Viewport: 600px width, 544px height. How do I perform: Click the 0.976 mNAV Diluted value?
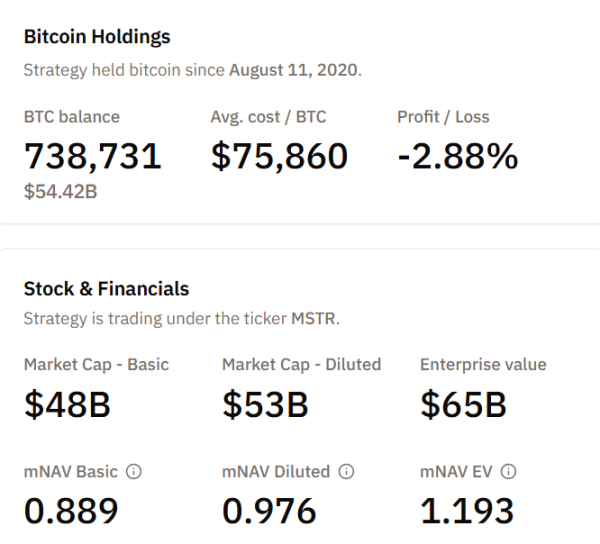point(269,511)
